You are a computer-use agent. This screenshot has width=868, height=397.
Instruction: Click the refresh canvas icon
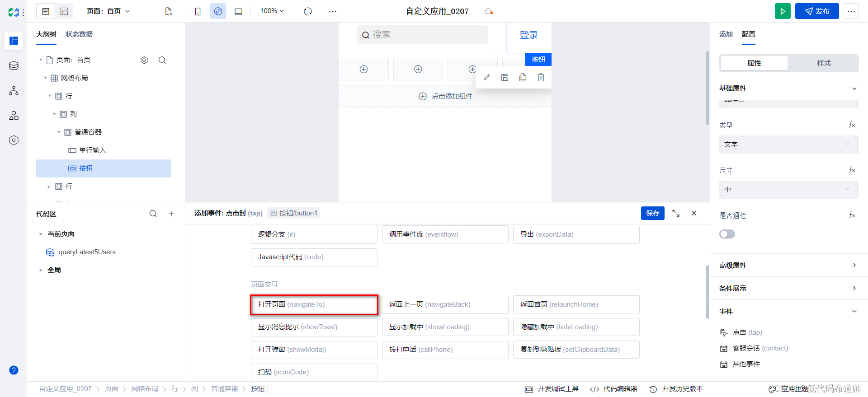tap(308, 11)
